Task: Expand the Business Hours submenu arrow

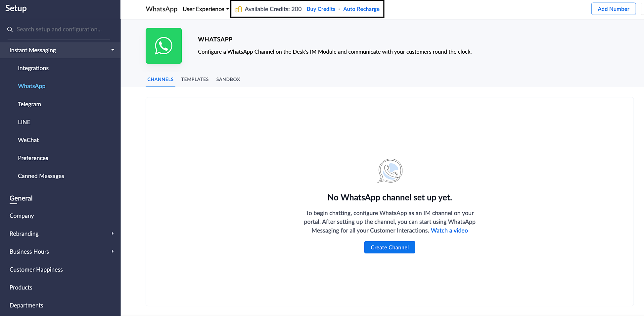Action: coord(113,251)
